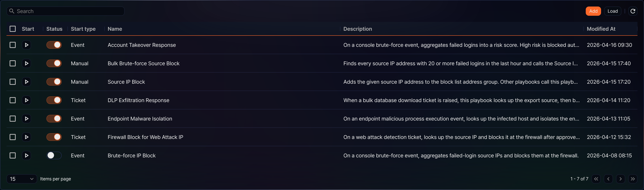Start the Bulk Brute-force Source Block playbook
Viewport: 644px width, 190px height.
(26, 63)
